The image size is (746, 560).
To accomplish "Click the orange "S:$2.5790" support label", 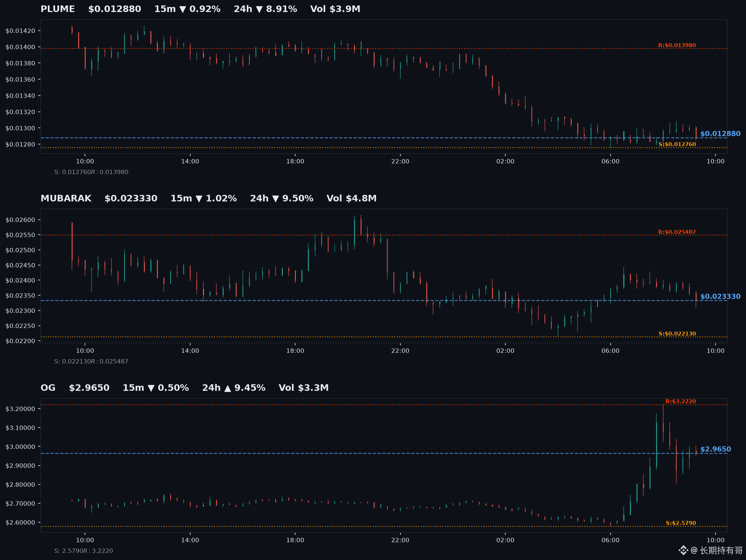I will pos(681,523).
